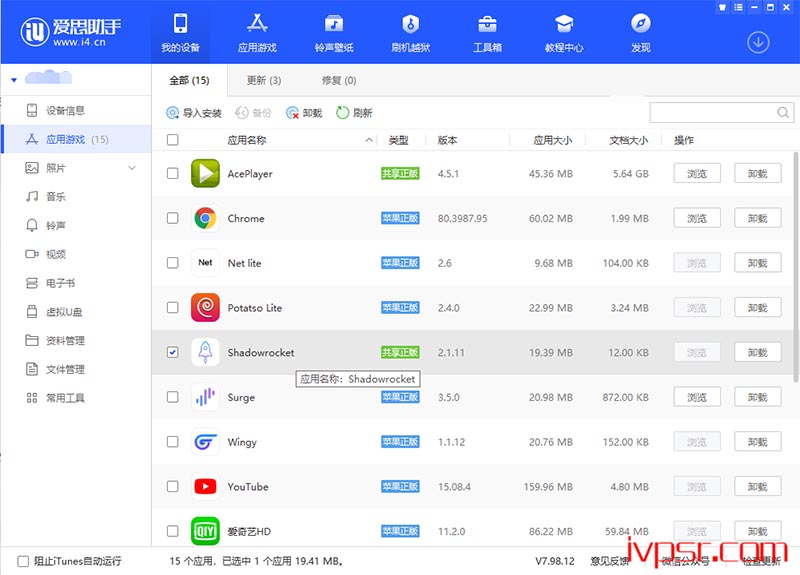Click search magnifier icon
The width and height of the screenshot is (800, 575).
coord(783,113)
